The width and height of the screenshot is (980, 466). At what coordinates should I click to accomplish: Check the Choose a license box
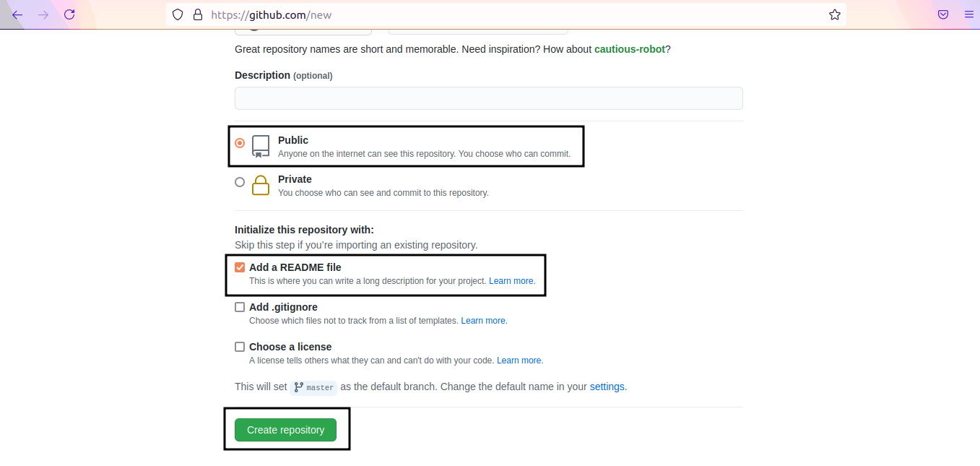[240, 347]
